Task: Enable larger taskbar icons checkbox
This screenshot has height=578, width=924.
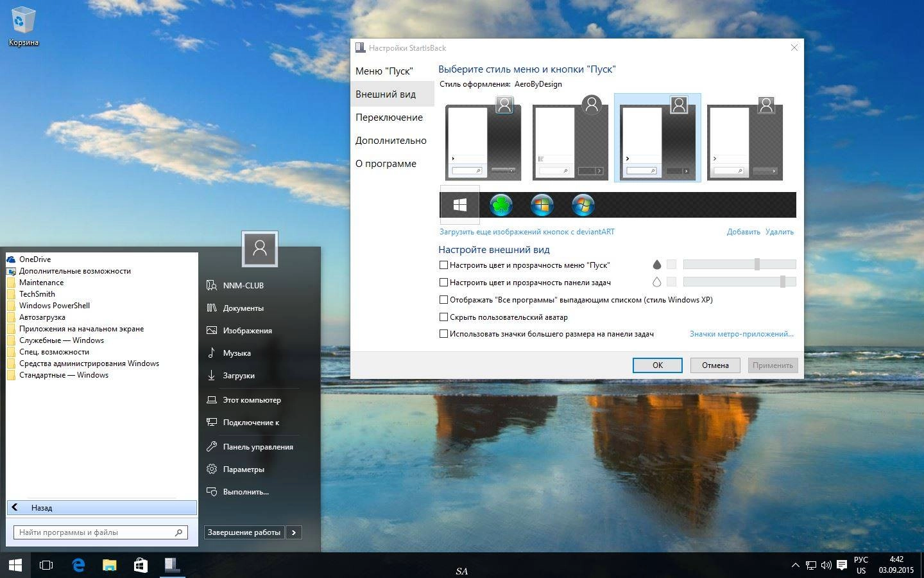Action: click(x=443, y=334)
